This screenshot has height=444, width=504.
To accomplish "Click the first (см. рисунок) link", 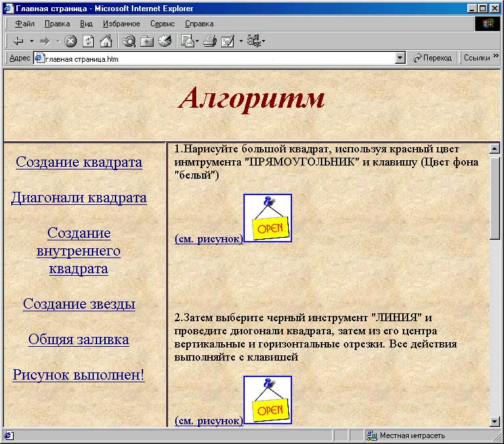I will 209,238.
